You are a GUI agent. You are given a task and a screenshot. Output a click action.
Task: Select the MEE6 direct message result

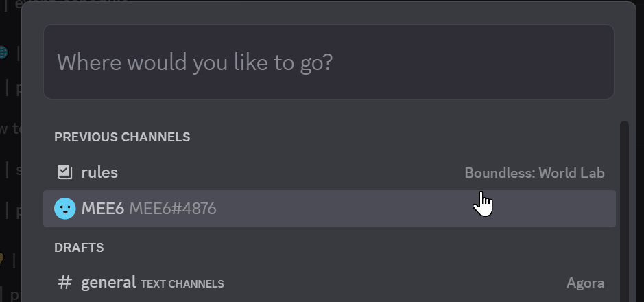tap(103, 209)
